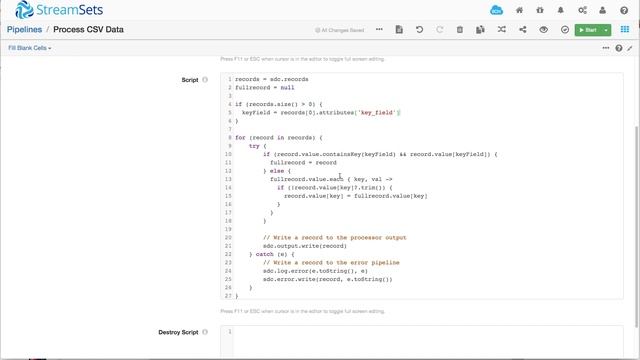The image size is (640, 360).
Task: Click the 'sdc.output.write(record)' line
Action: pos(304,246)
